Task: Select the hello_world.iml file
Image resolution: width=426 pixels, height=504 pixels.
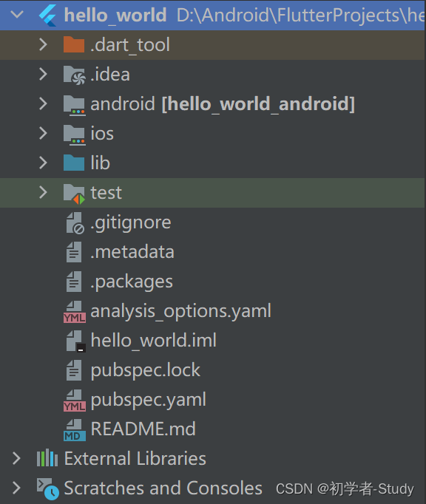Action: tap(154, 341)
